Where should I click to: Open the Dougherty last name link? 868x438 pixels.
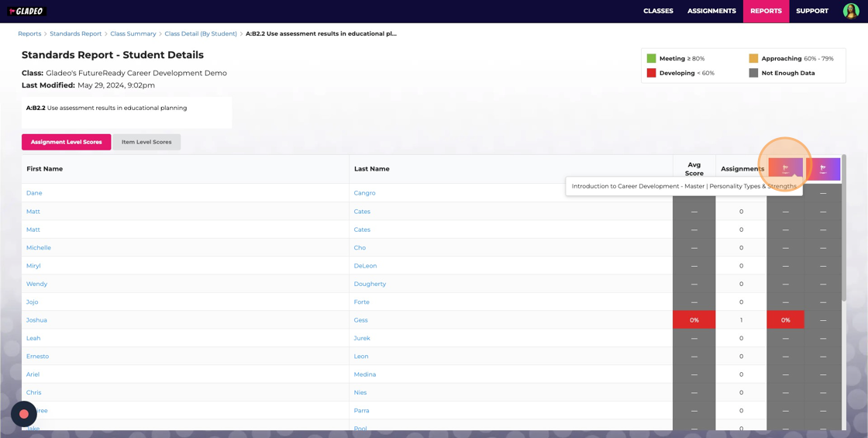pyautogui.click(x=370, y=284)
